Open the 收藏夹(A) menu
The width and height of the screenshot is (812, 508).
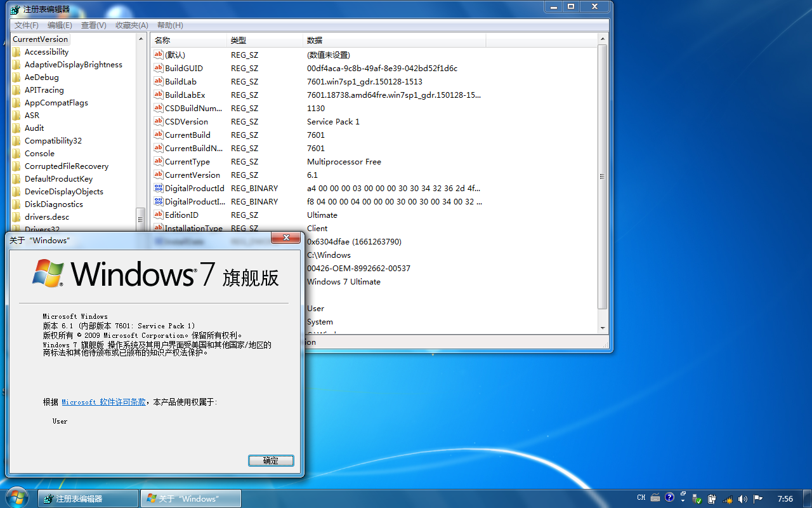click(x=131, y=25)
